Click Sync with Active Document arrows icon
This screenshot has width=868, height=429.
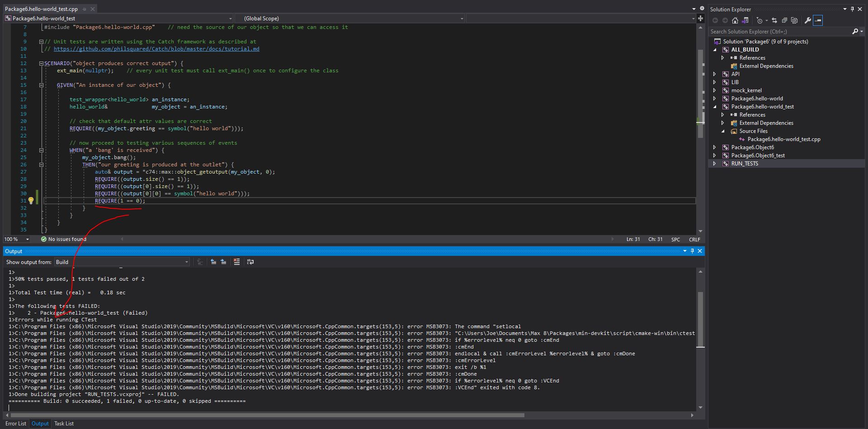[774, 20]
